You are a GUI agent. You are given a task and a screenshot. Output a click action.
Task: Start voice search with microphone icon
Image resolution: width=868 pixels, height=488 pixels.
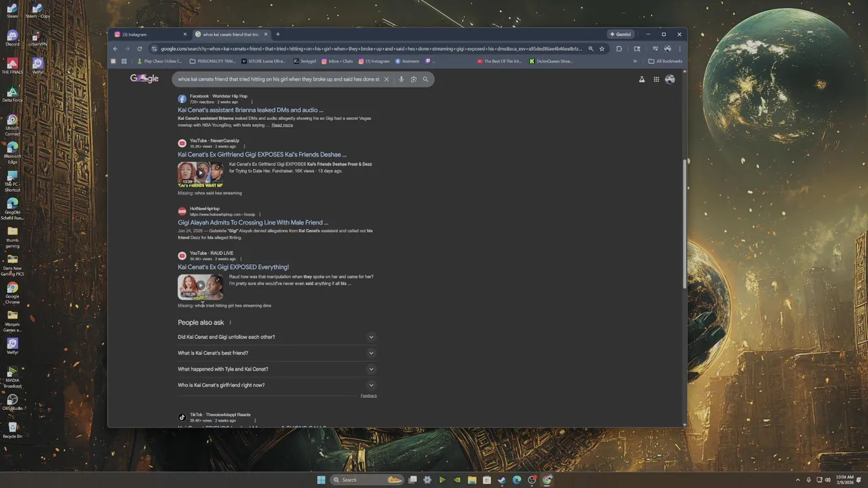(401, 79)
